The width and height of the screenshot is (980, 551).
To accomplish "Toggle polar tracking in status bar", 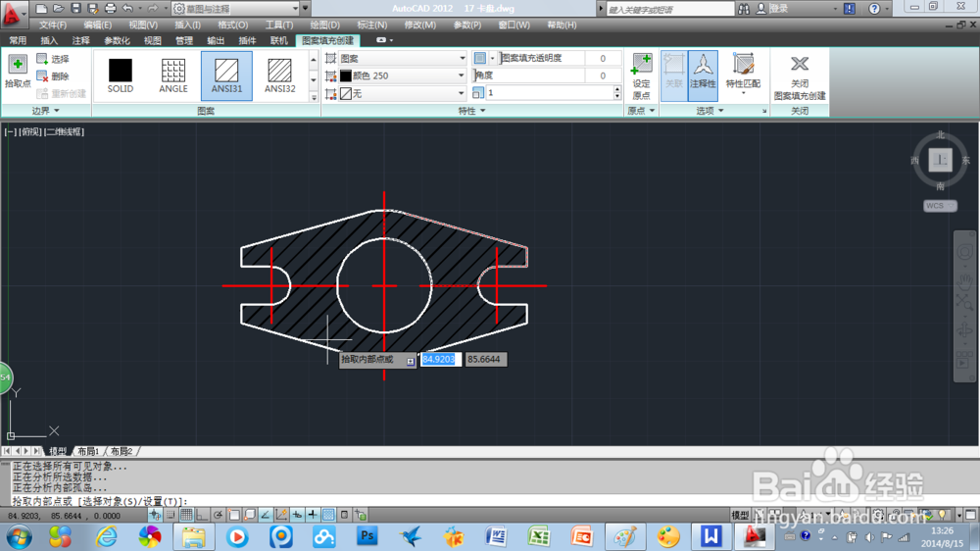I will pyautogui.click(x=218, y=515).
